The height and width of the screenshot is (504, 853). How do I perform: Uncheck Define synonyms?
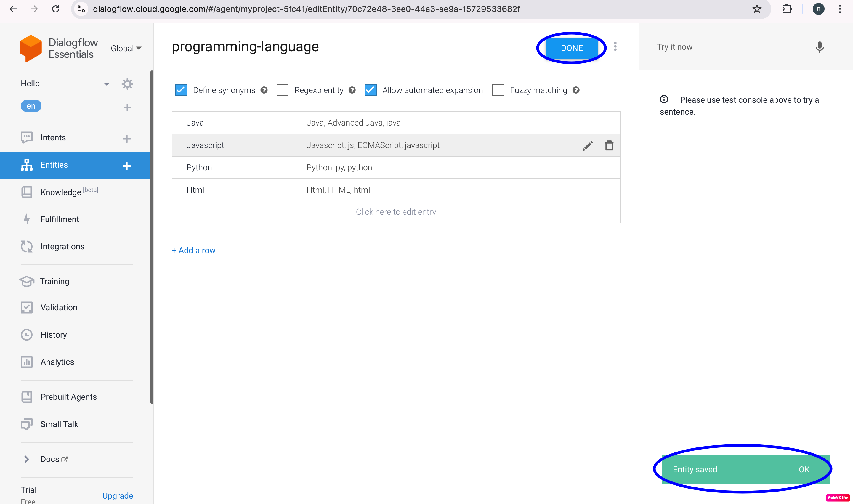tap(181, 90)
